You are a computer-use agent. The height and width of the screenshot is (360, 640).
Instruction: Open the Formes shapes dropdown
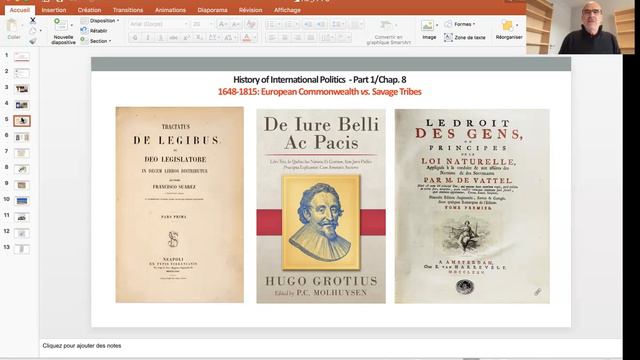tap(460, 24)
